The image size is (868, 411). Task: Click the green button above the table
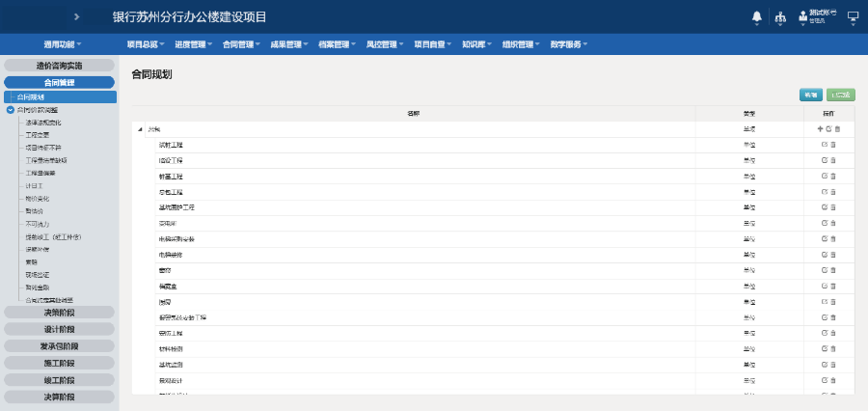841,95
